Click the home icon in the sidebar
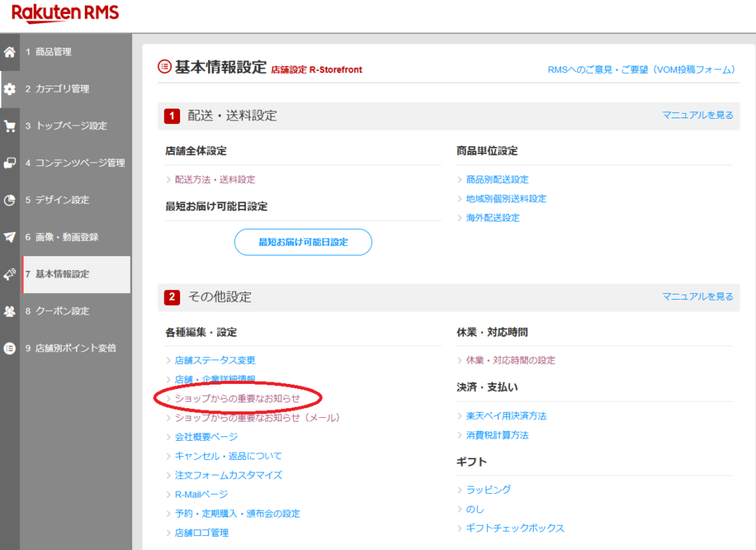This screenshot has height=550, width=756. 10,52
